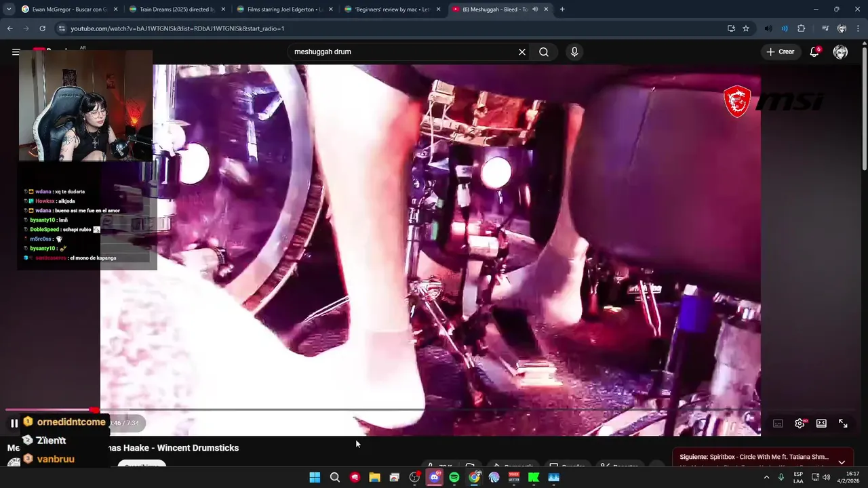The height and width of the screenshot is (488, 868).
Task: Close the Train Dreams tab
Action: pyautogui.click(x=223, y=9)
